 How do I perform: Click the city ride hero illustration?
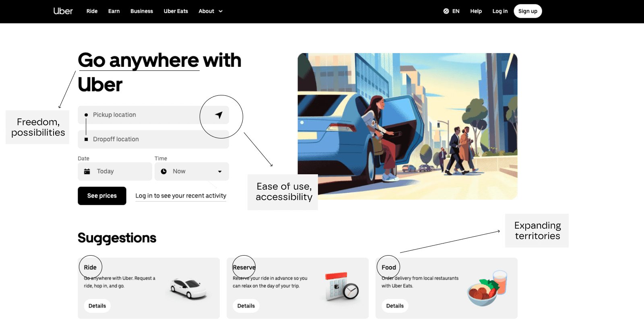(407, 126)
